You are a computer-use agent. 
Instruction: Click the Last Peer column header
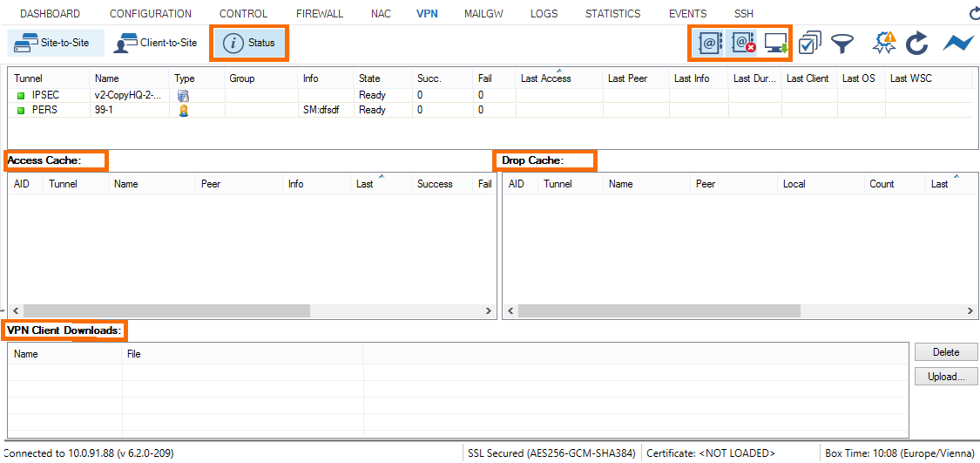[636, 78]
